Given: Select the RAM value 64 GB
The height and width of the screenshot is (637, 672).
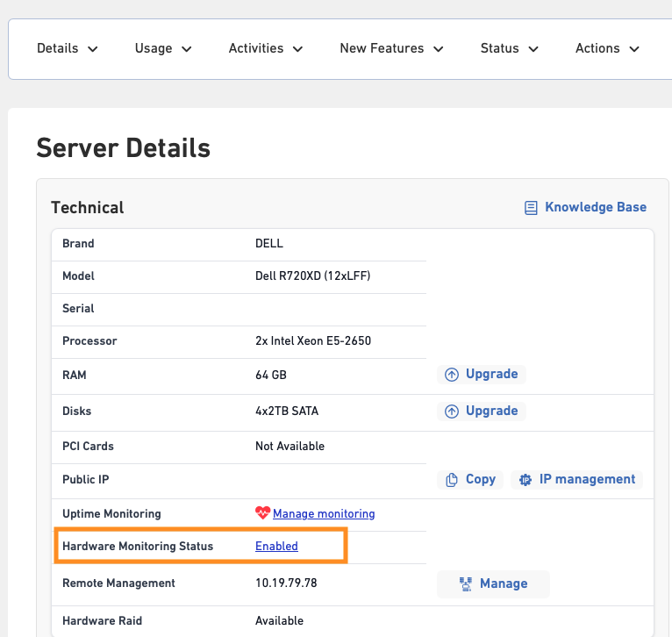Looking at the screenshot, I should 271,375.
